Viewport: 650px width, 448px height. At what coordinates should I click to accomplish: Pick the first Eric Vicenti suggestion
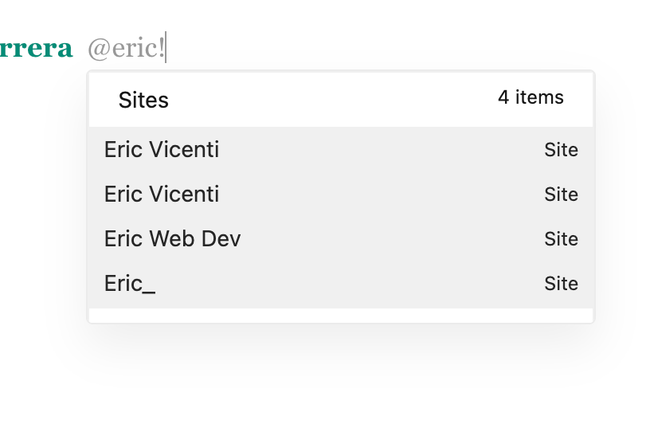point(161,150)
